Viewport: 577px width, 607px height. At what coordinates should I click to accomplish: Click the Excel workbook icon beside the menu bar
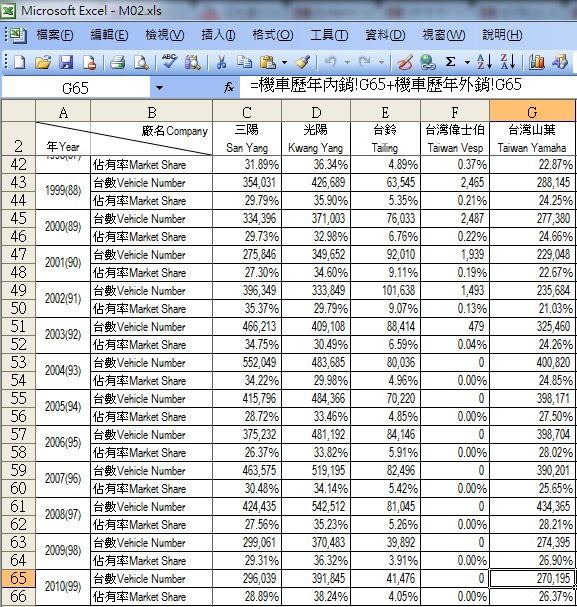pyautogui.click(x=18, y=35)
